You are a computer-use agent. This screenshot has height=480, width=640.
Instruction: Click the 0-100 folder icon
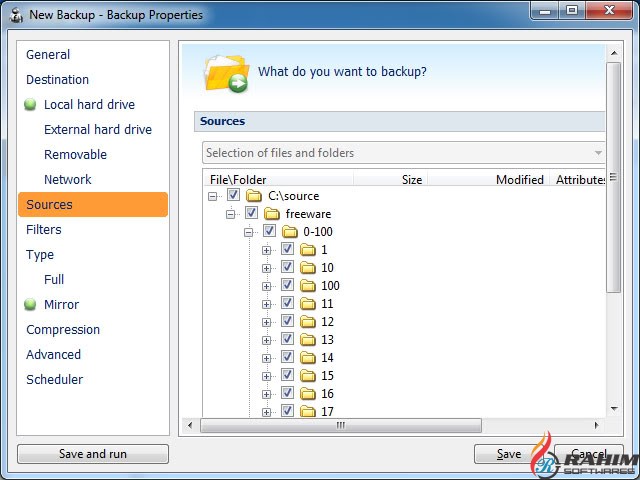point(289,231)
